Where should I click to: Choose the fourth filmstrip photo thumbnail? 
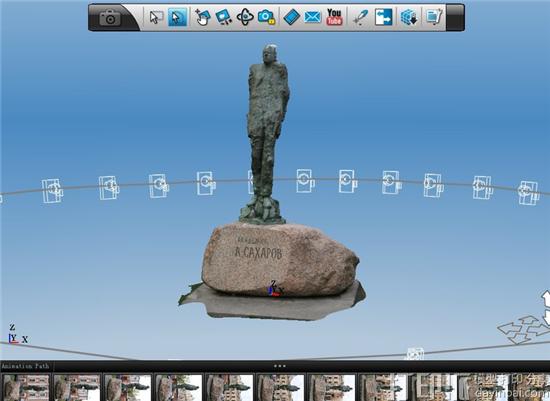pos(179,387)
